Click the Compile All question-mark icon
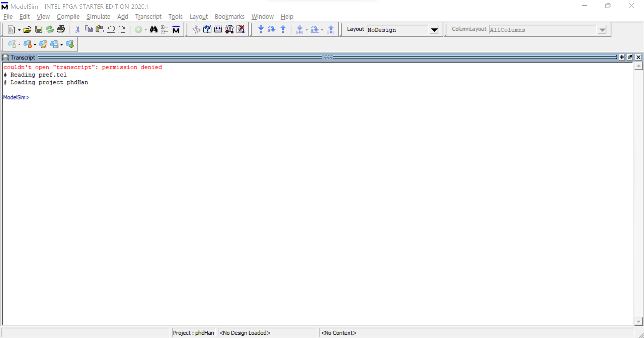 (x=207, y=30)
